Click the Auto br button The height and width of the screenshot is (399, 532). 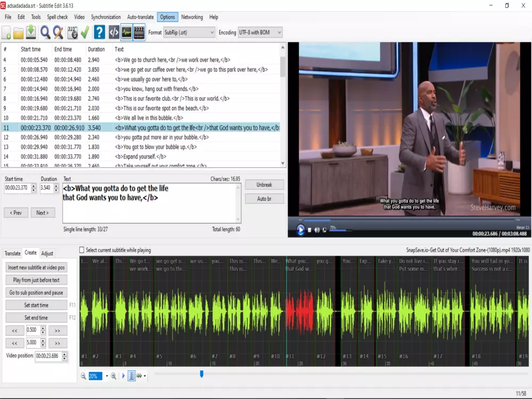pos(264,199)
